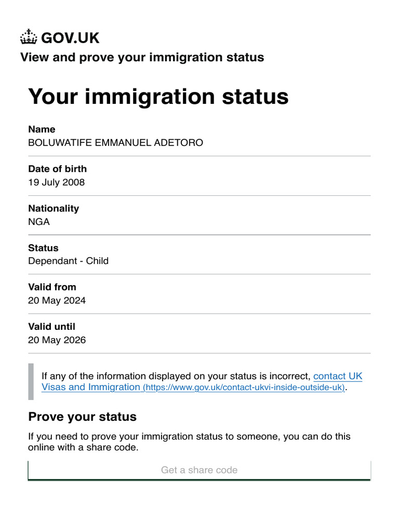Screen dimensions: 399x532
Task: Click the '20 May 2026' expiry date
Action: (x=57, y=340)
